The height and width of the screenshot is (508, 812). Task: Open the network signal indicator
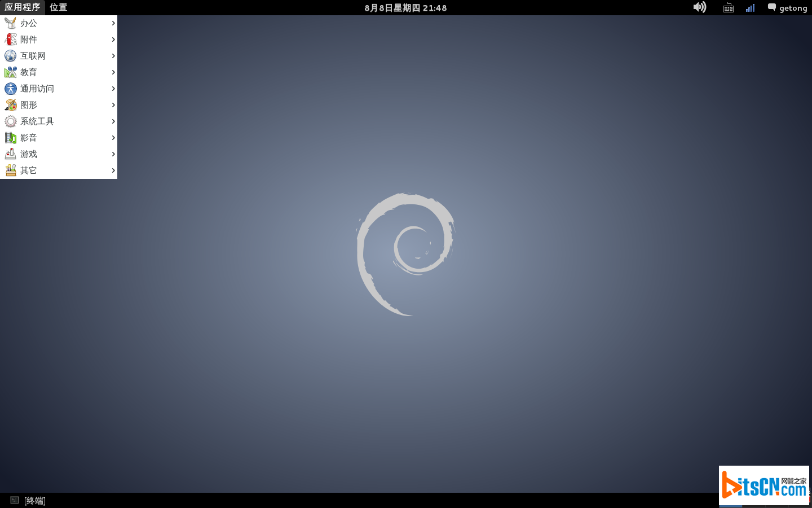pyautogui.click(x=750, y=8)
